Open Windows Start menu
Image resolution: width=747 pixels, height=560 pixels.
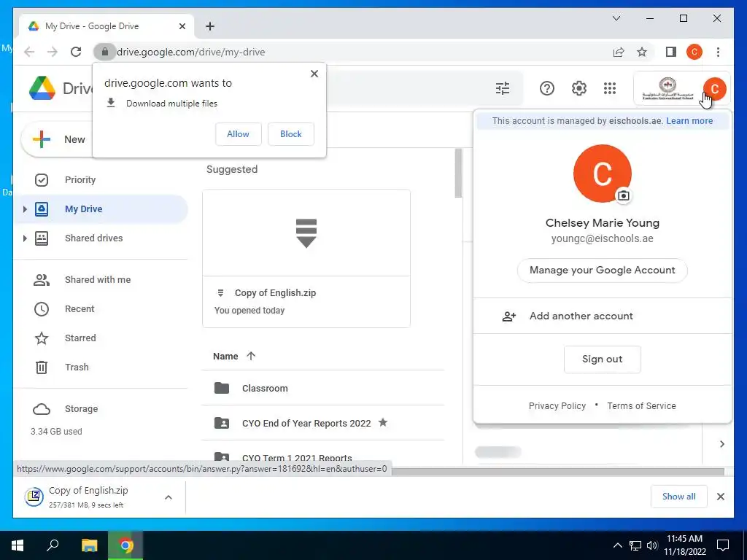click(x=18, y=545)
